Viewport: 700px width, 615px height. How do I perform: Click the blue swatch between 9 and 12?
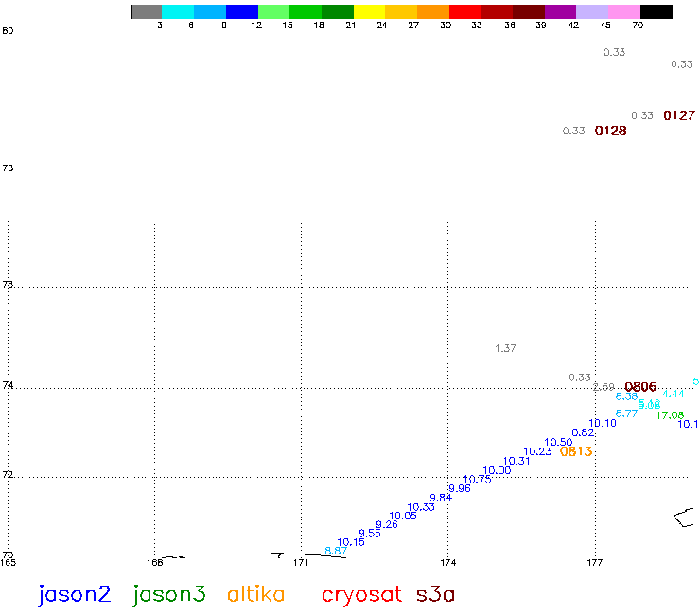click(x=242, y=11)
